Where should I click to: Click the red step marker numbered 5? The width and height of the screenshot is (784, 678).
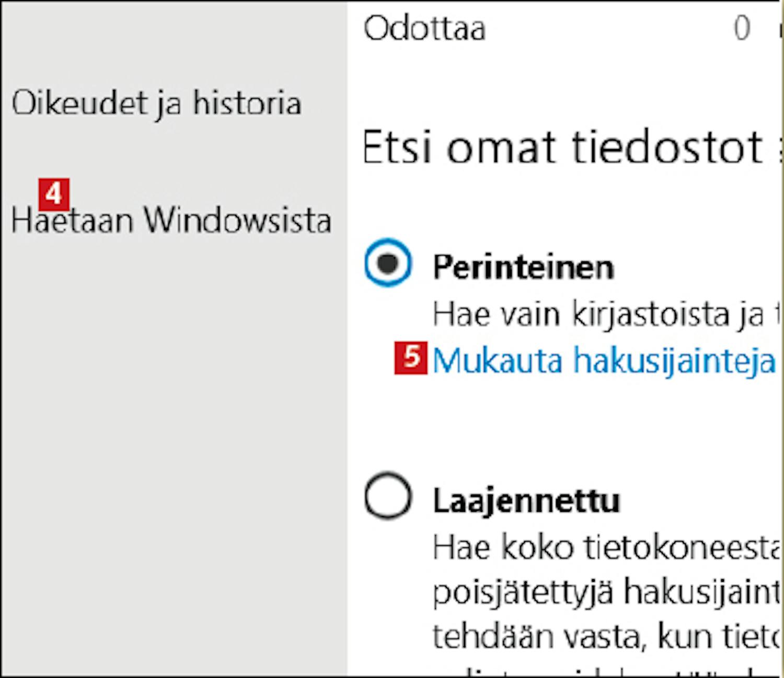click(x=411, y=358)
